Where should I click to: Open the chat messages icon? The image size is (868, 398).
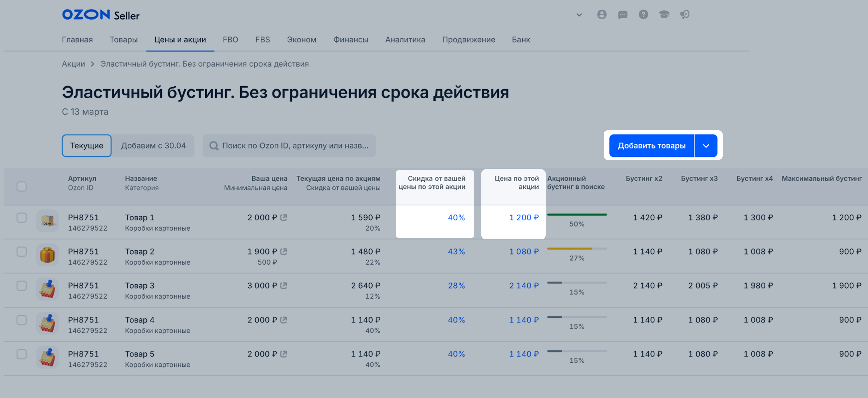(x=622, y=15)
